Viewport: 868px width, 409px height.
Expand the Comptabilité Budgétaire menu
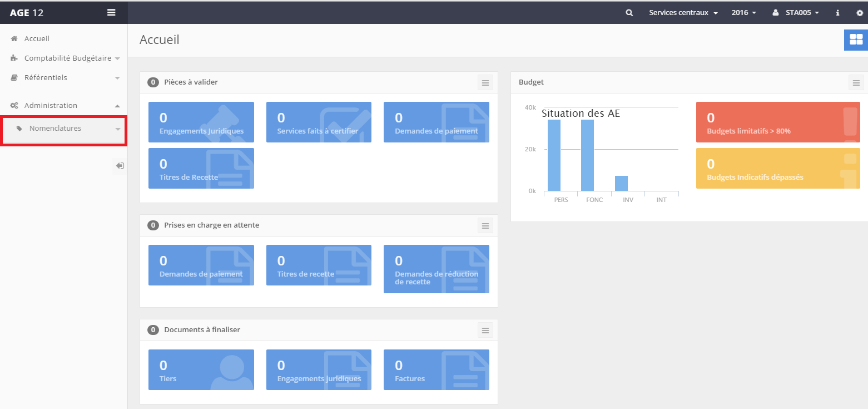67,58
